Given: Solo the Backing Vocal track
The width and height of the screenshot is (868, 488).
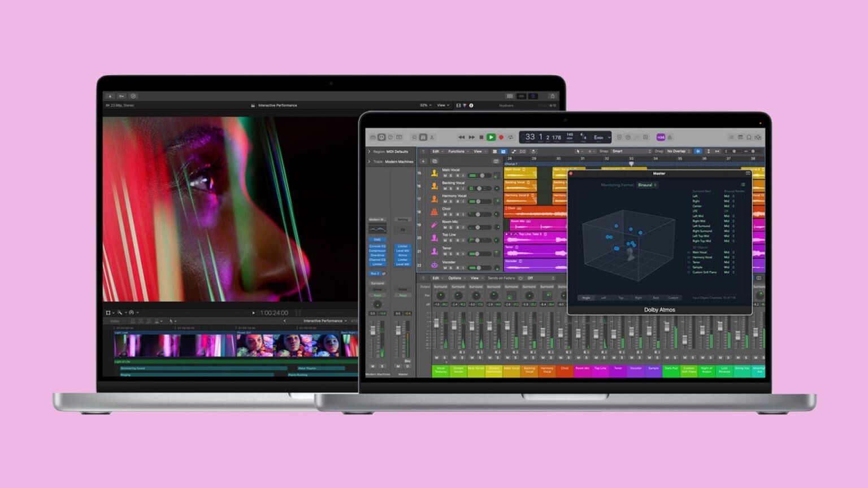Looking at the screenshot, I should [x=451, y=189].
